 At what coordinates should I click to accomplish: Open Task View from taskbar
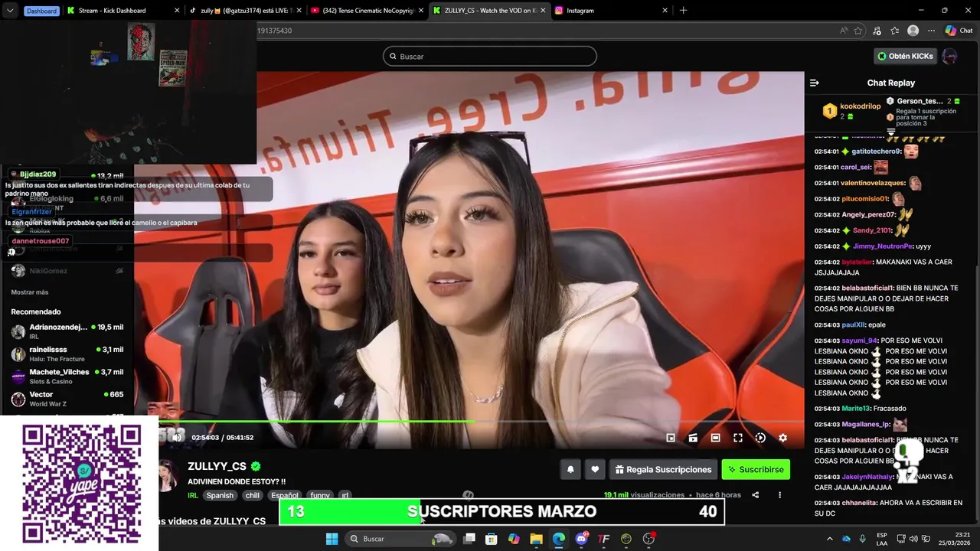pos(469,539)
